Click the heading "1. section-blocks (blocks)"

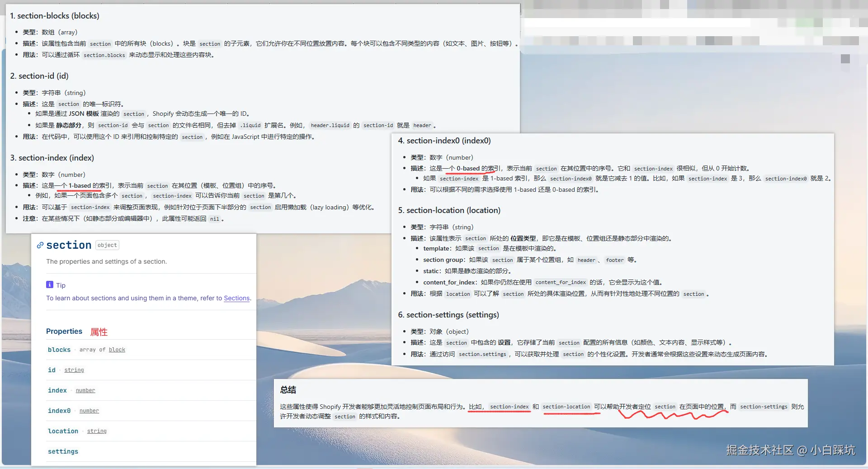click(55, 16)
